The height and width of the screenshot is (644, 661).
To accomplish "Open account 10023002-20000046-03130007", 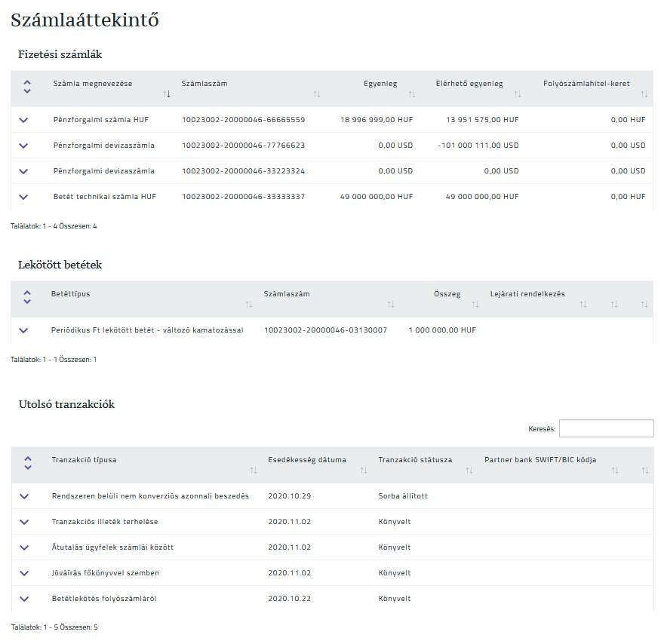I will click(x=324, y=331).
